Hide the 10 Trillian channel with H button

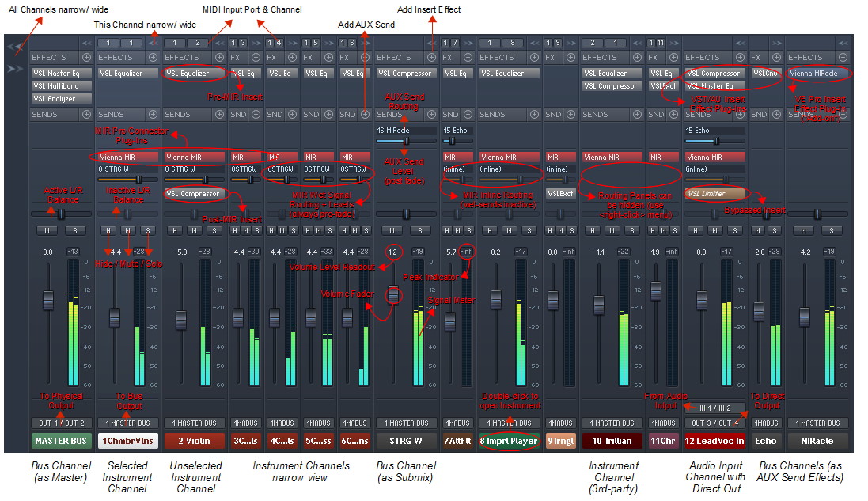(x=593, y=230)
